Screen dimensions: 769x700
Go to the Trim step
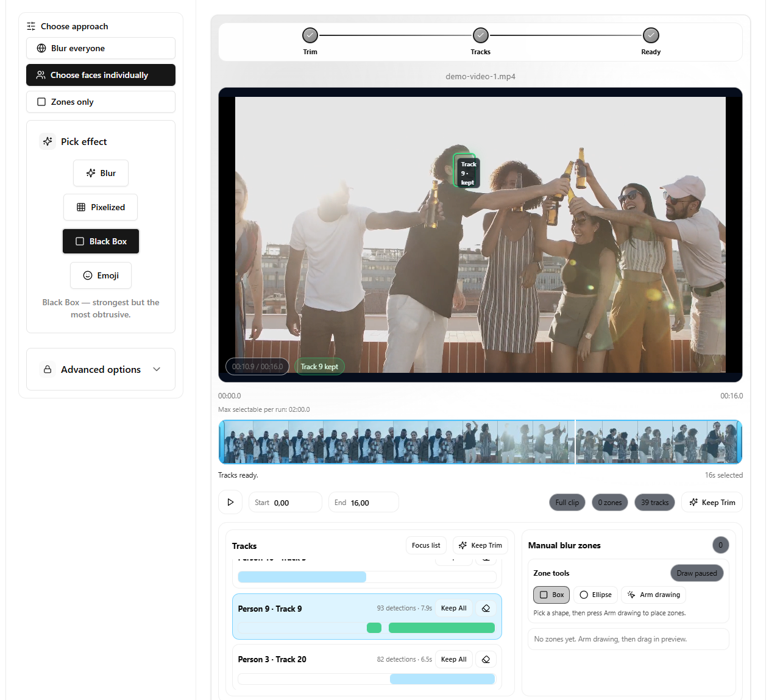click(310, 36)
